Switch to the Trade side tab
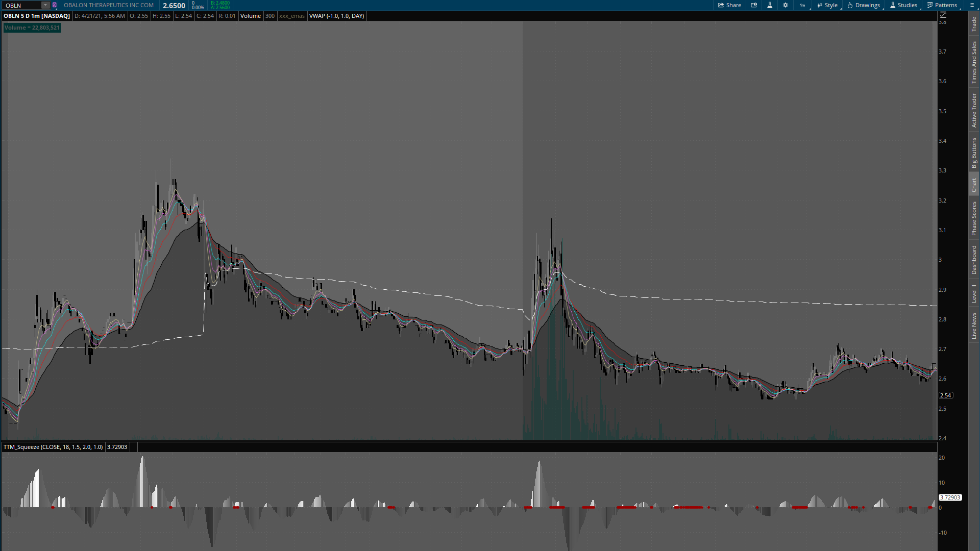This screenshot has width=980, height=551. point(974,23)
